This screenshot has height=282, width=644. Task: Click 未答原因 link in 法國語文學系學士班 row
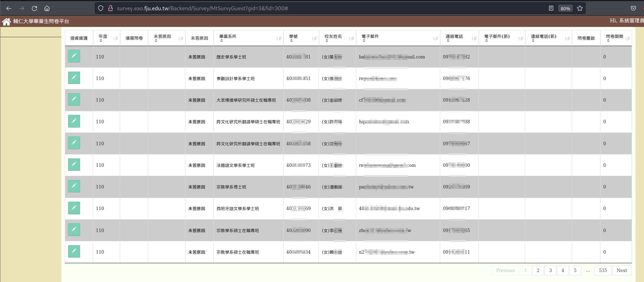(197, 165)
